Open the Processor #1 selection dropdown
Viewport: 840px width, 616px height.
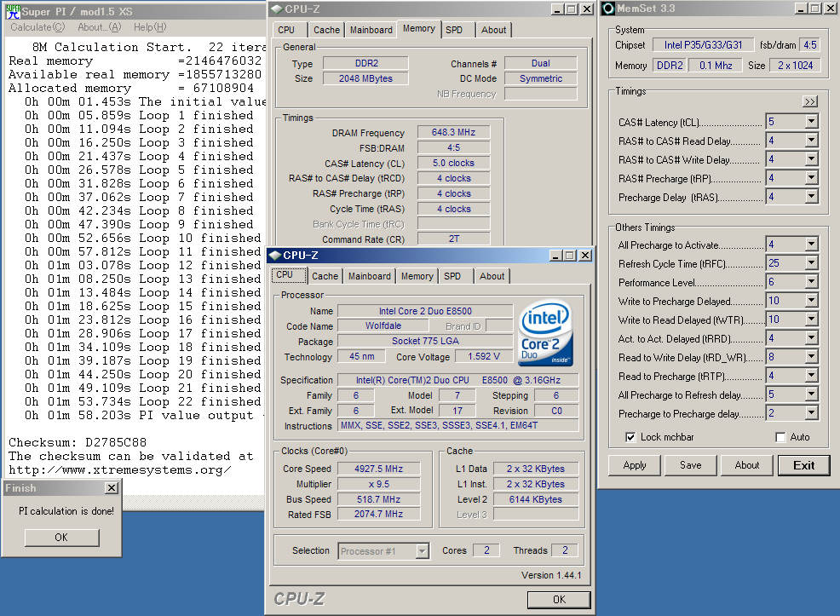click(x=423, y=550)
